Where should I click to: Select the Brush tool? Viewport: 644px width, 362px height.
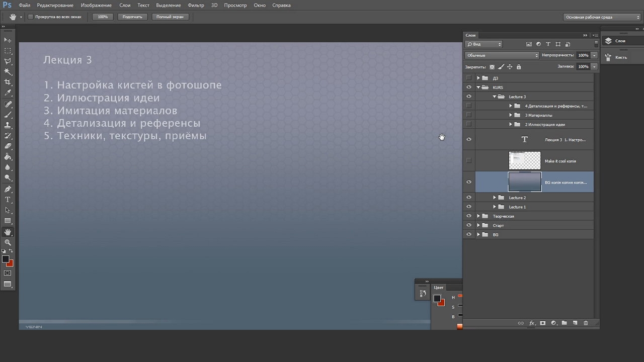pos(8,115)
